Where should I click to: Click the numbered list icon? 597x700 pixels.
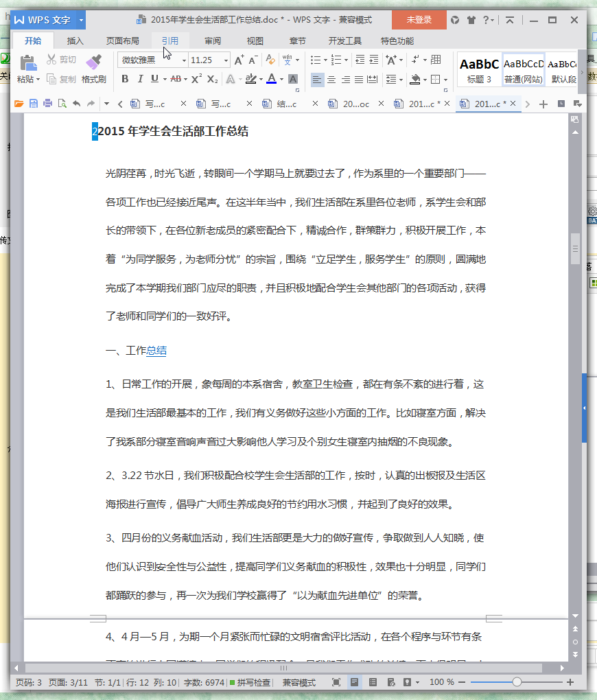[336, 60]
